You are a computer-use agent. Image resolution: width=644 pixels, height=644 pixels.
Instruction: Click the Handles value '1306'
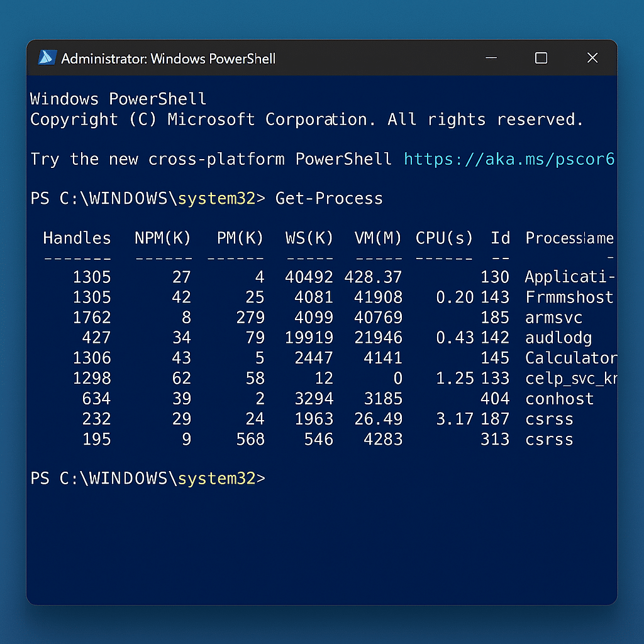(92, 358)
